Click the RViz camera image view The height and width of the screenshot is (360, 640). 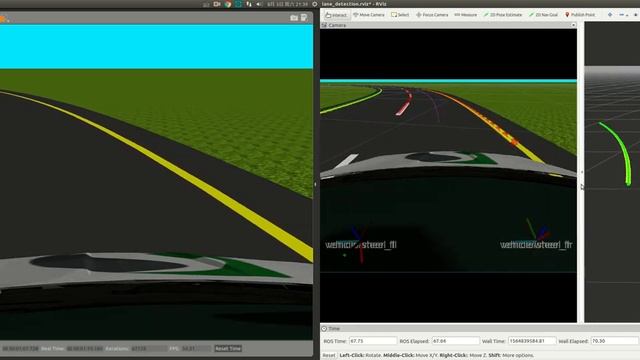point(448,176)
